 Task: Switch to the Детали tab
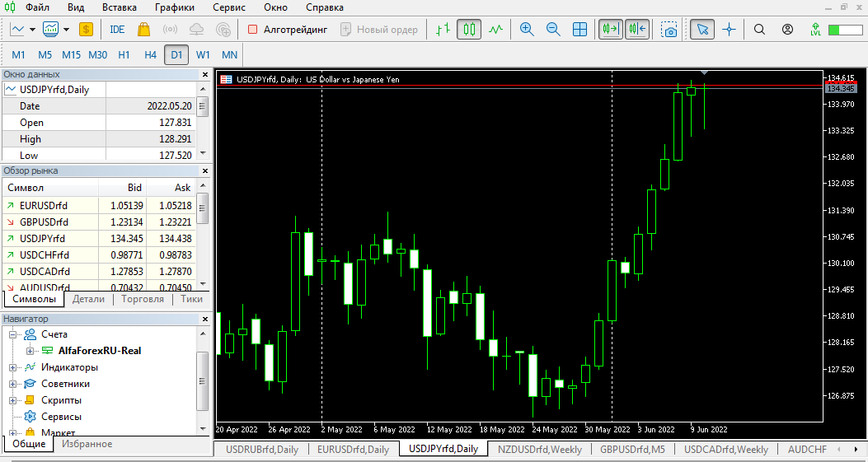click(x=88, y=299)
